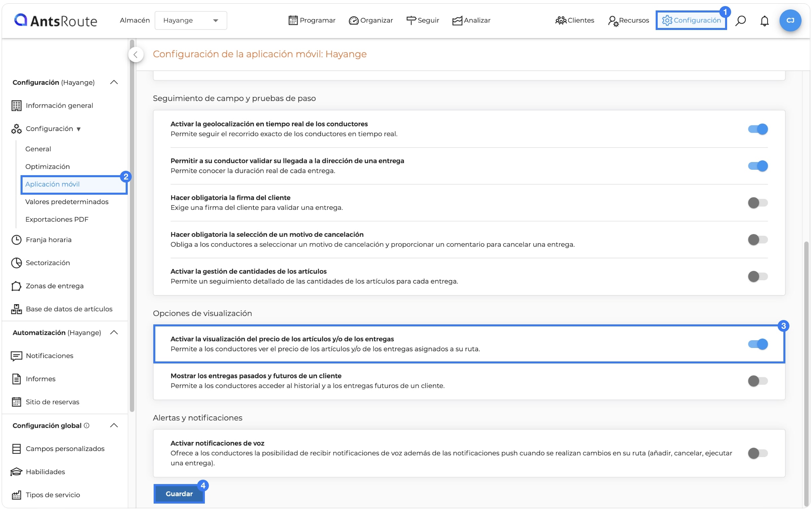Click the Información general building icon
812x511 pixels.
pos(17,106)
